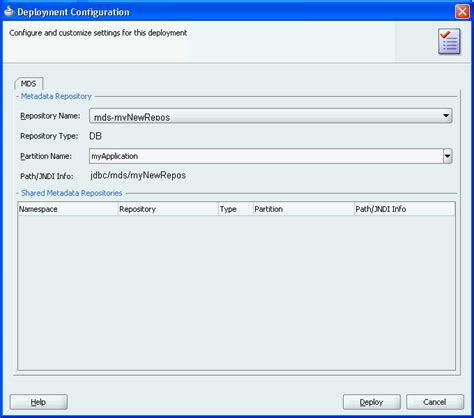Cancel the deployment configuration
Image resolution: width=474 pixels, height=418 pixels.
(435, 402)
